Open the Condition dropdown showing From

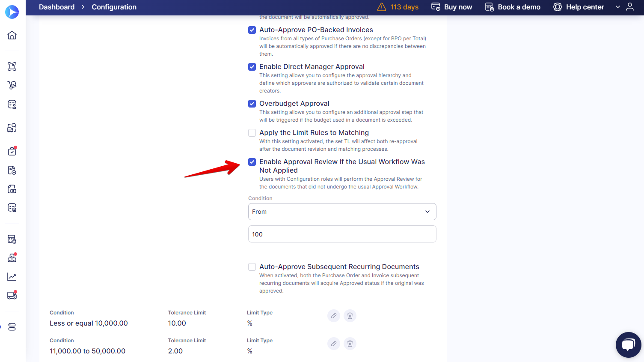tap(342, 212)
